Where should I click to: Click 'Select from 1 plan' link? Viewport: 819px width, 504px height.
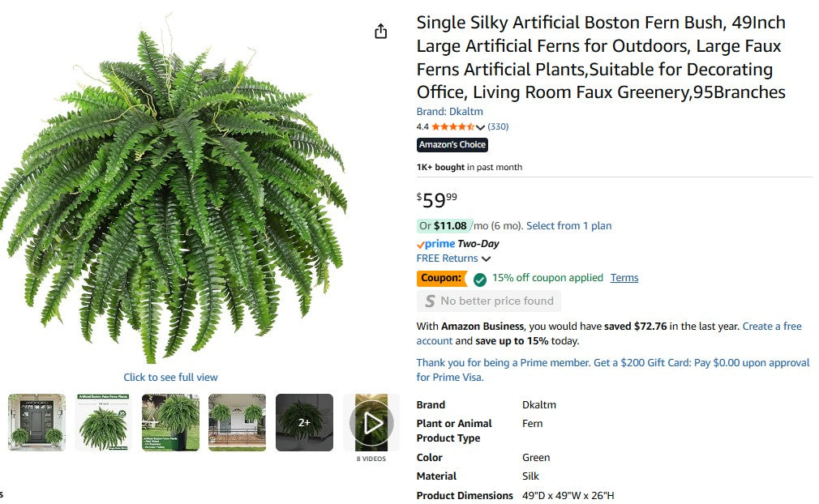pyautogui.click(x=568, y=225)
